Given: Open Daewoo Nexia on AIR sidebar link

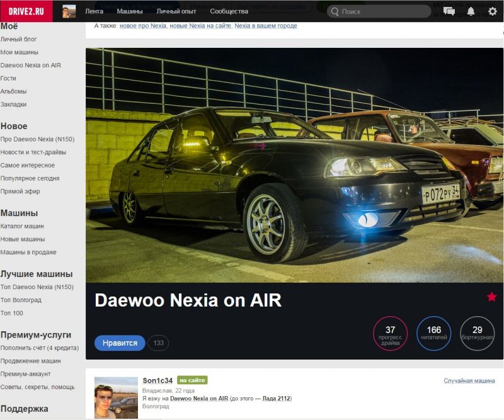Looking at the screenshot, I should pos(30,65).
